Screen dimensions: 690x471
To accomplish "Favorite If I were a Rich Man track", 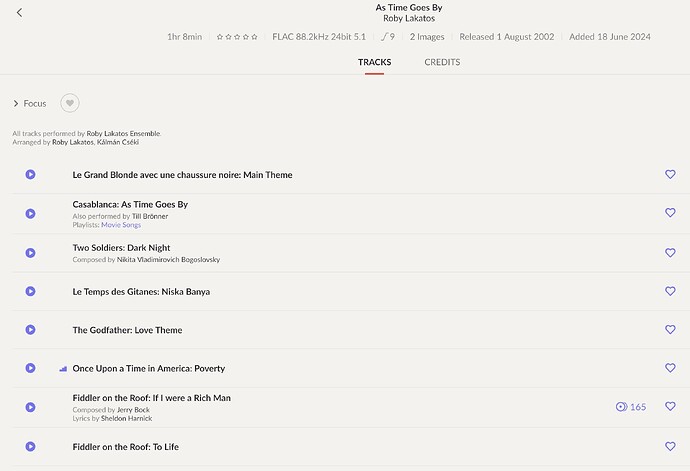I will coord(670,406).
